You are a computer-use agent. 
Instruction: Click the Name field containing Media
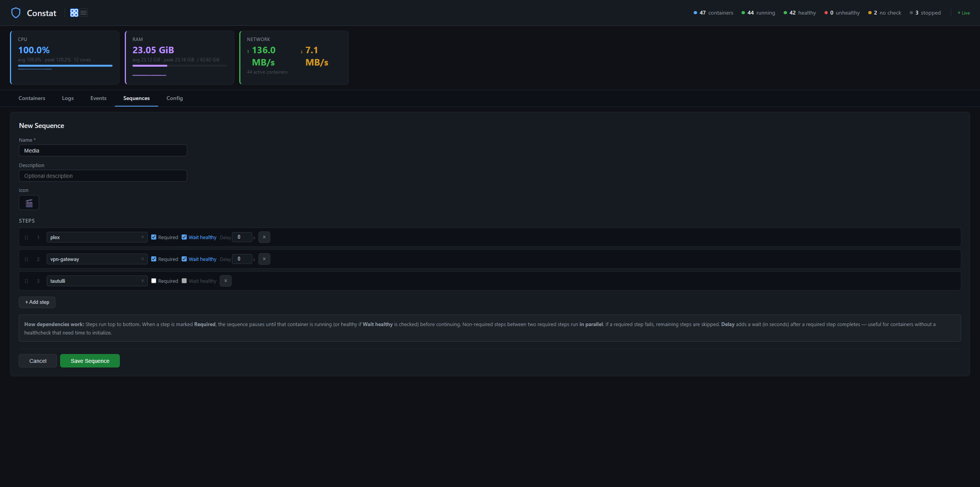tap(103, 151)
